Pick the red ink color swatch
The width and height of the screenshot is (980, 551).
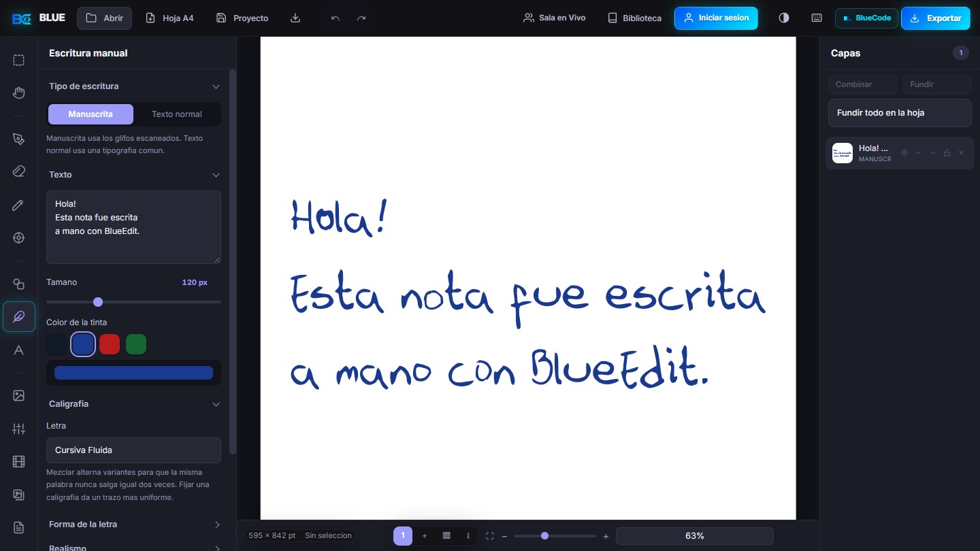pos(110,345)
